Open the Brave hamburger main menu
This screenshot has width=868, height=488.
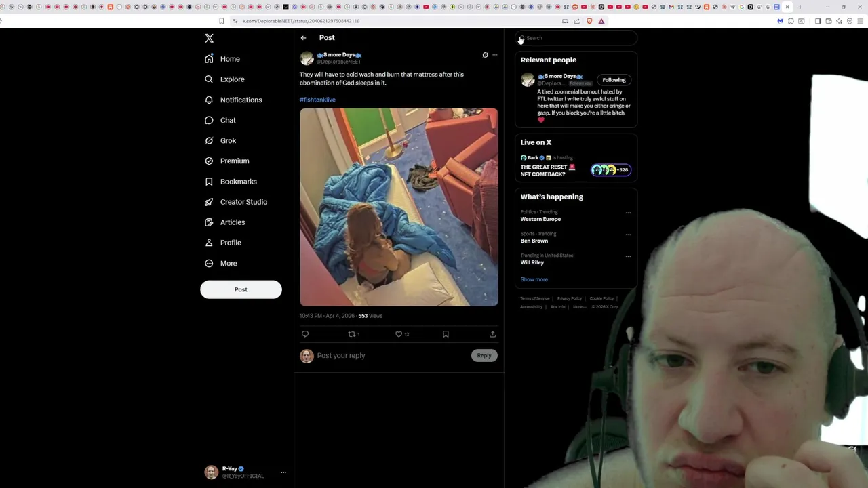pyautogui.click(x=861, y=21)
